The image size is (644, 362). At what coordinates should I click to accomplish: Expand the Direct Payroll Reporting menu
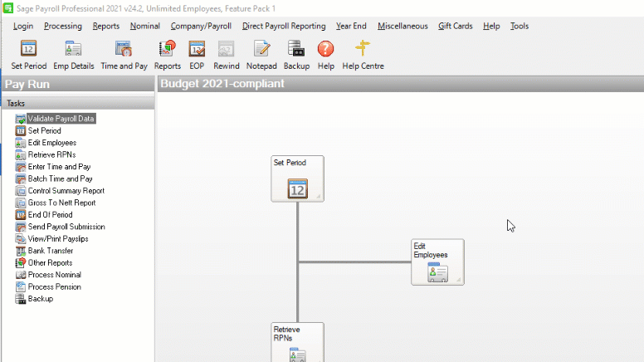pyautogui.click(x=284, y=26)
